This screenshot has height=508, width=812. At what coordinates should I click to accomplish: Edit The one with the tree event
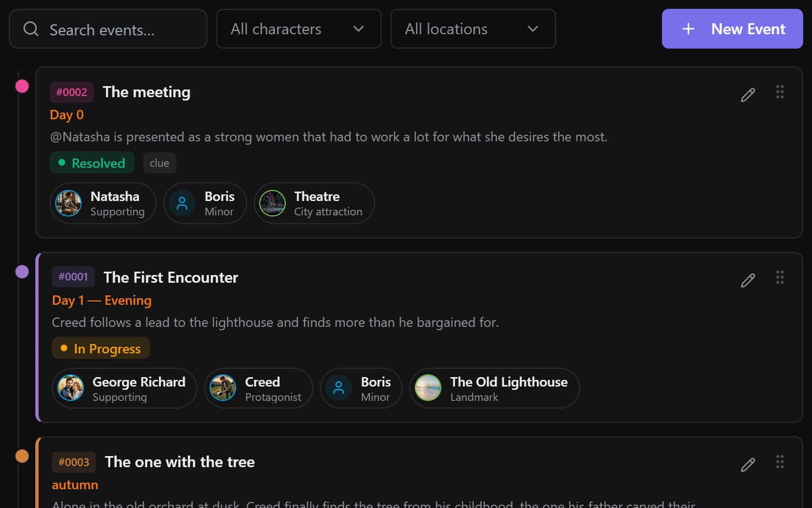click(x=747, y=465)
